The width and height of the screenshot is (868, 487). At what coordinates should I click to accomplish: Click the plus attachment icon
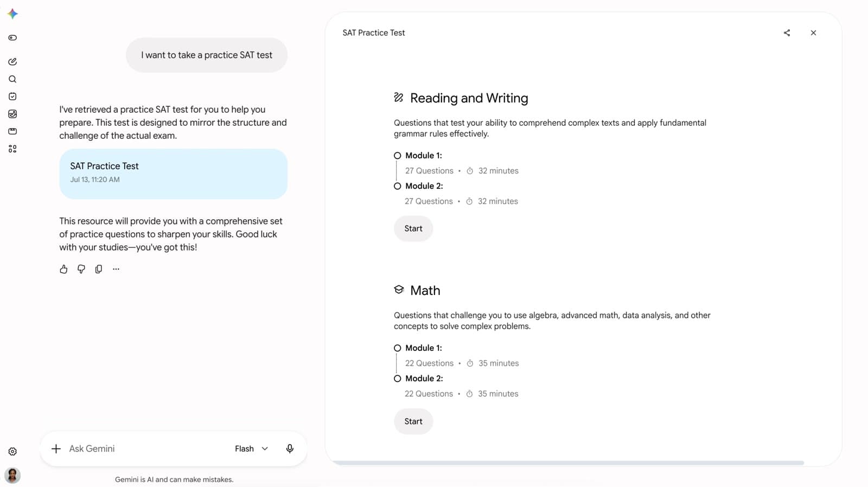click(x=56, y=448)
